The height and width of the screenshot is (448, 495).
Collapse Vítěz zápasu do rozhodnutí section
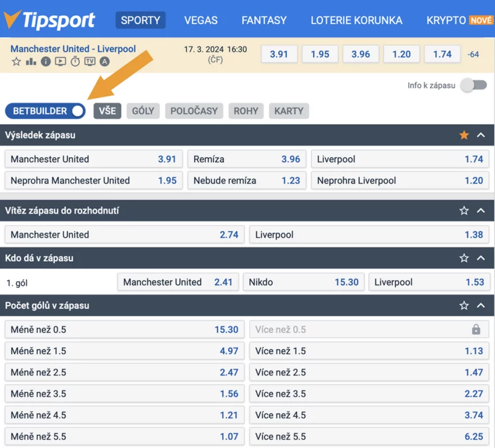pos(481,210)
